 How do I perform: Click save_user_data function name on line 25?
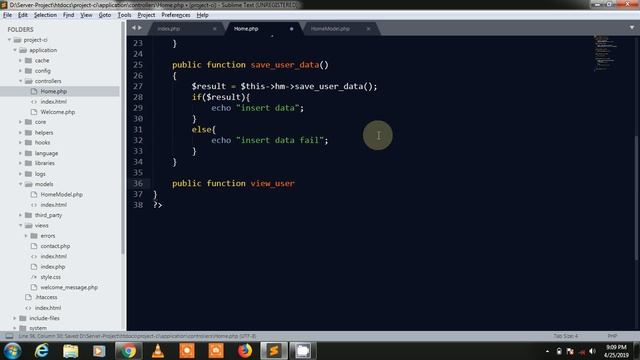click(x=284, y=65)
